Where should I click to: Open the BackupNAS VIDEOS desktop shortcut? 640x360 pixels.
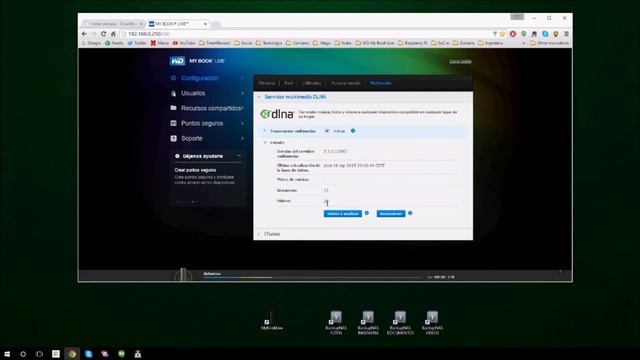(432, 323)
